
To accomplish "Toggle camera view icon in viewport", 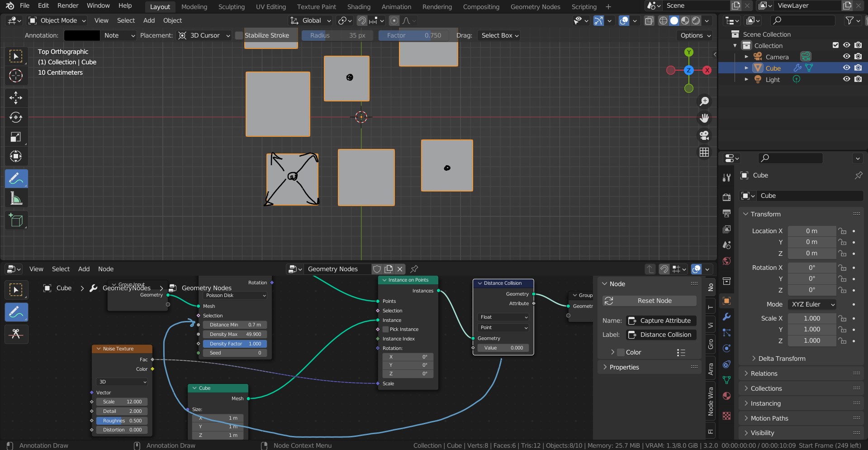I will click(704, 135).
